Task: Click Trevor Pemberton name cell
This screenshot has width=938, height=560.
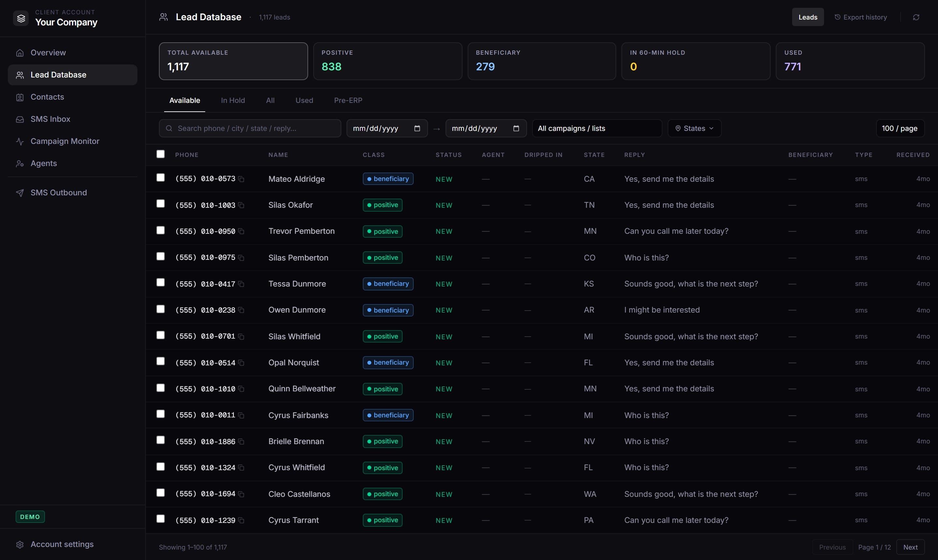Action: coord(301,231)
